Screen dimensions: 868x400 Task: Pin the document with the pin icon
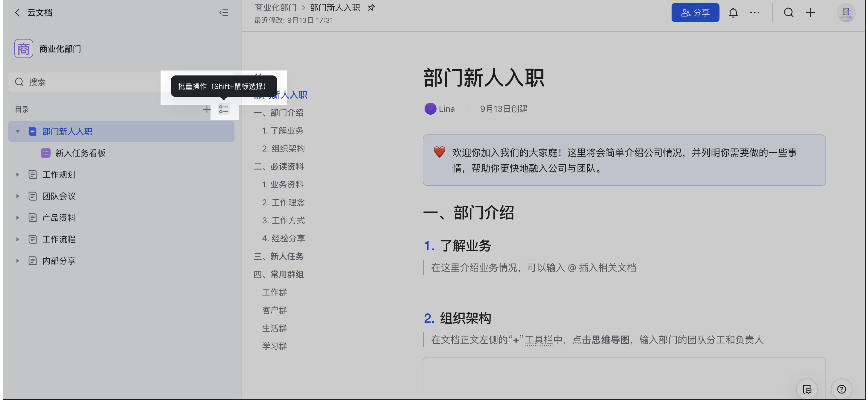point(371,7)
